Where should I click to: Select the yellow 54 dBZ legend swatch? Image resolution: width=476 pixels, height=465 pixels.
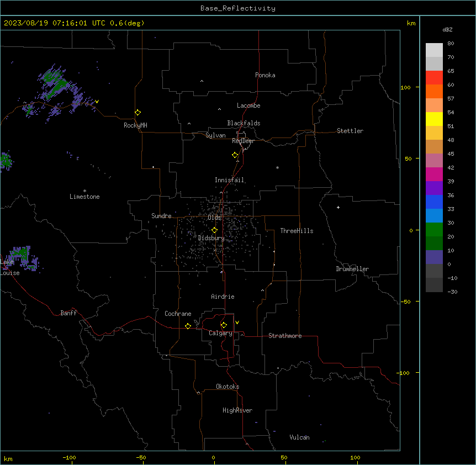434,119
